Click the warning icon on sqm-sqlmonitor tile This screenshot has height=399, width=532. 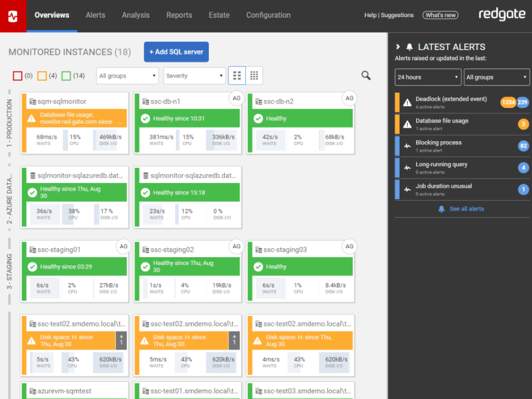[32, 118]
